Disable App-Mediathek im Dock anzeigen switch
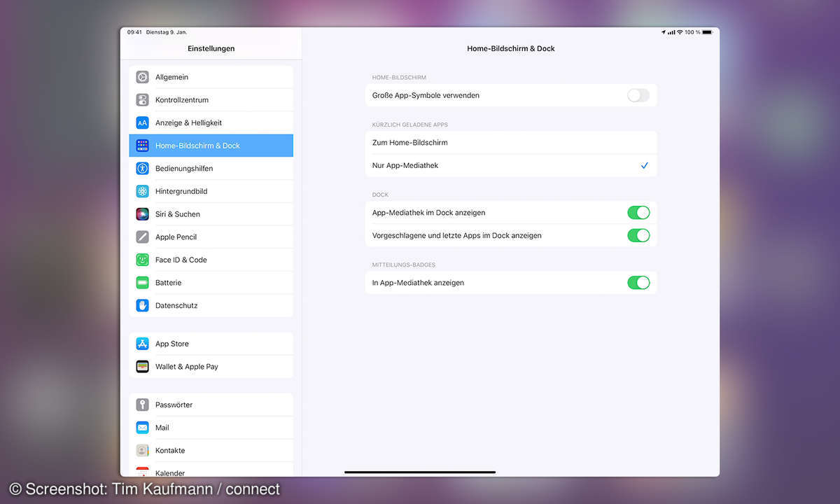This screenshot has height=504, width=840. coord(638,213)
